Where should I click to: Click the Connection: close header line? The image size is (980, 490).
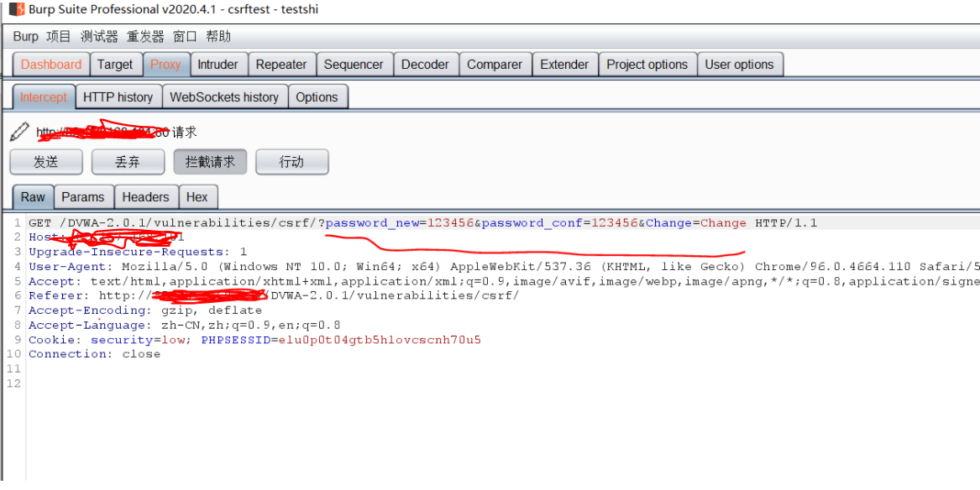94,354
